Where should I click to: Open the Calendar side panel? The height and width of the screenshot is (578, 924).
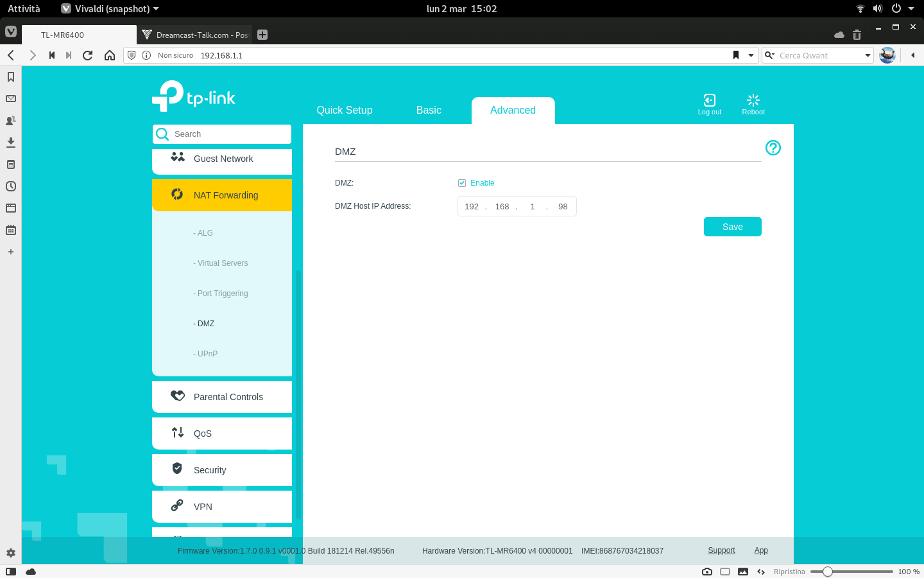click(11, 230)
